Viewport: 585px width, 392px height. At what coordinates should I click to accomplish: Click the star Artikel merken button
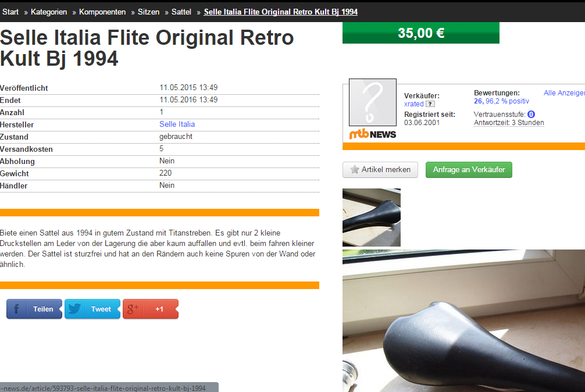[380, 170]
